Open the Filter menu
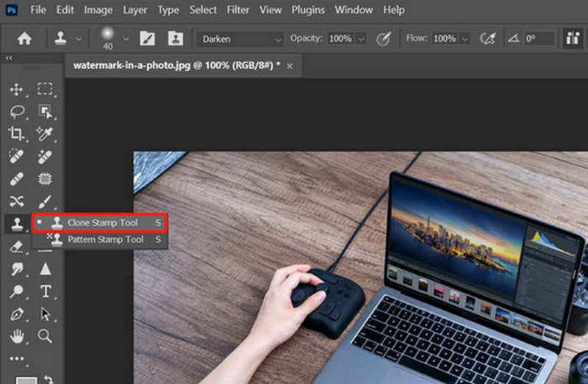Screen dimensions: 588x384 237,10
